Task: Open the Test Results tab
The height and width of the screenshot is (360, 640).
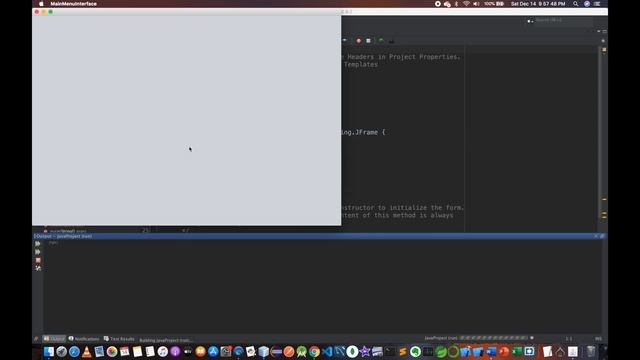Action: [x=119, y=339]
